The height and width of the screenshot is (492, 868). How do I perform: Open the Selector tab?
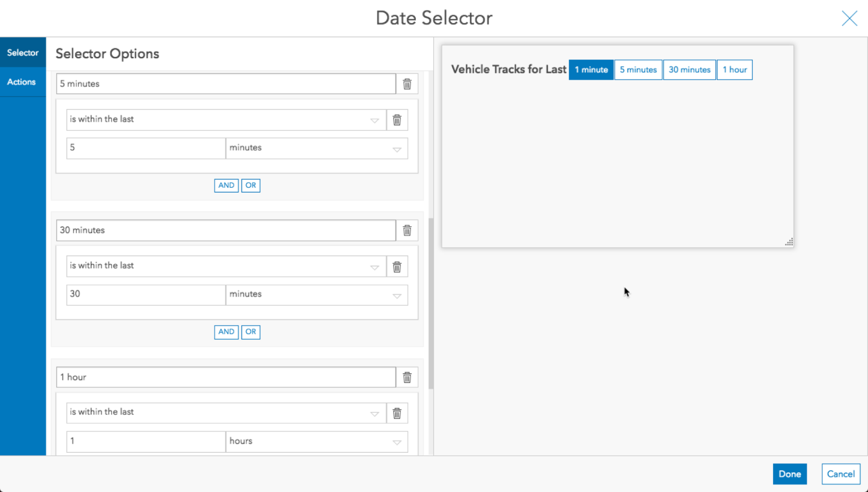coord(23,53)
